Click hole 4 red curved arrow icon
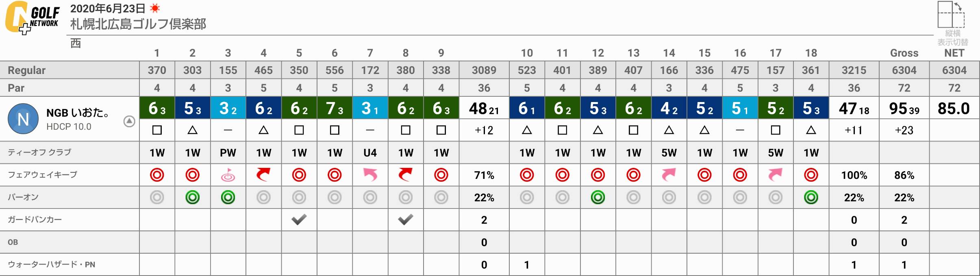 click(263, 175)
